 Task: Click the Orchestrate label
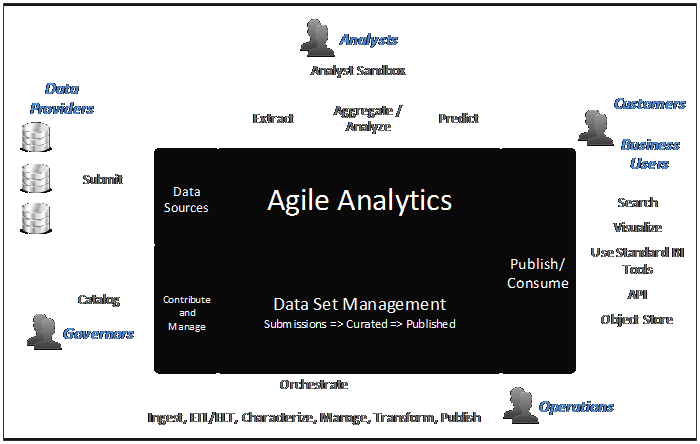click(314, 385)
